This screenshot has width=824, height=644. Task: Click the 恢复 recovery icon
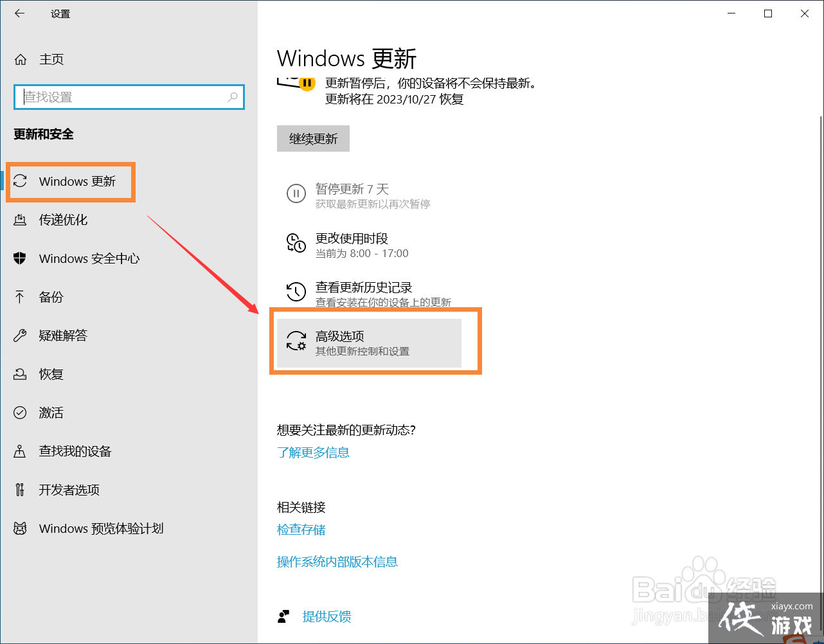tap(20, 374)
